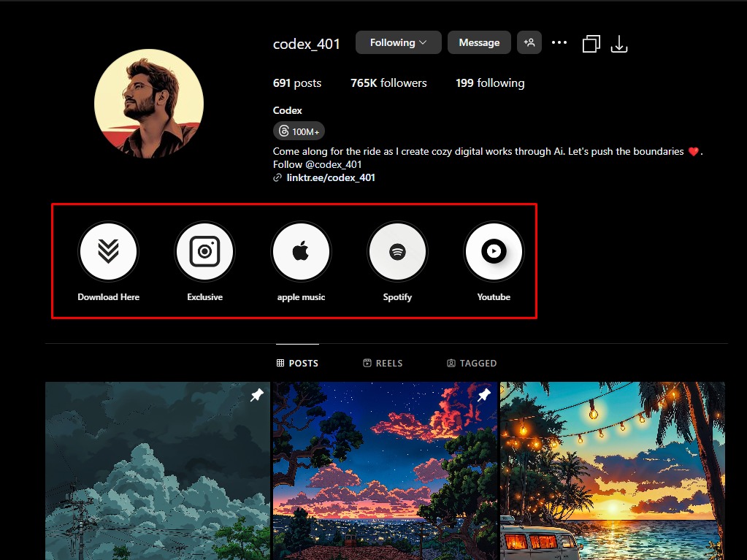Click the link chain icon in bio
Screen dimensions: 747x560
(277, 177)
